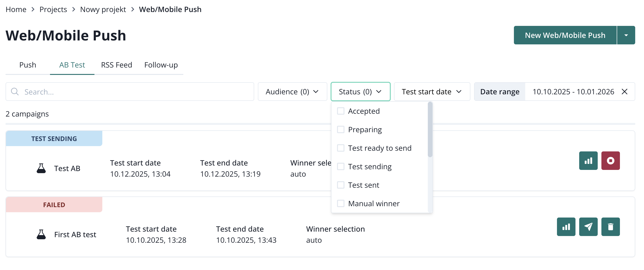Viewport: 644px width, 270px height.
Task: Tick the Preparing status checkbox
Action: [x=341, y=129]
